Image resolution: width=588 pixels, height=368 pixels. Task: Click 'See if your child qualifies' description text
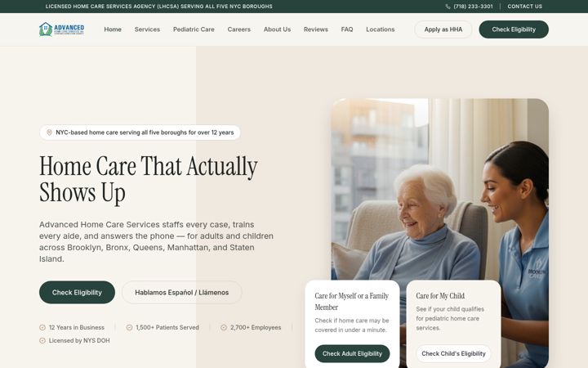tap(450, 318)
